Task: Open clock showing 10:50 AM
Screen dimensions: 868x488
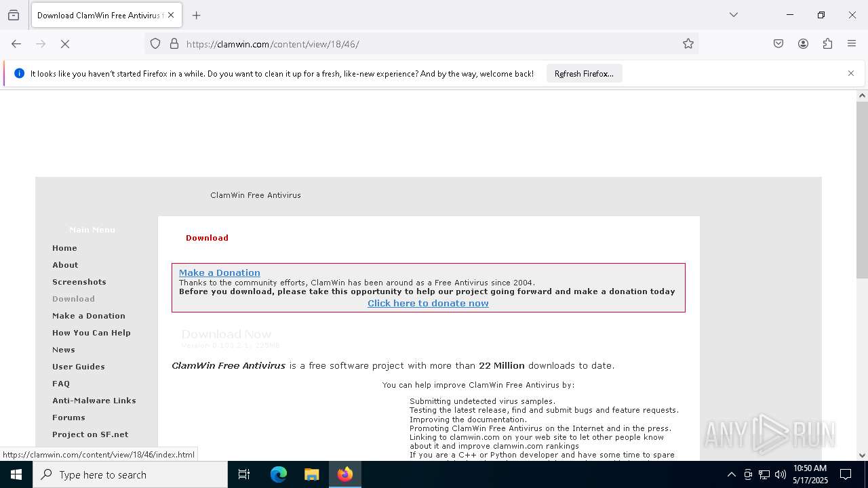Action: pyautogui.click(x=810, y=474)
